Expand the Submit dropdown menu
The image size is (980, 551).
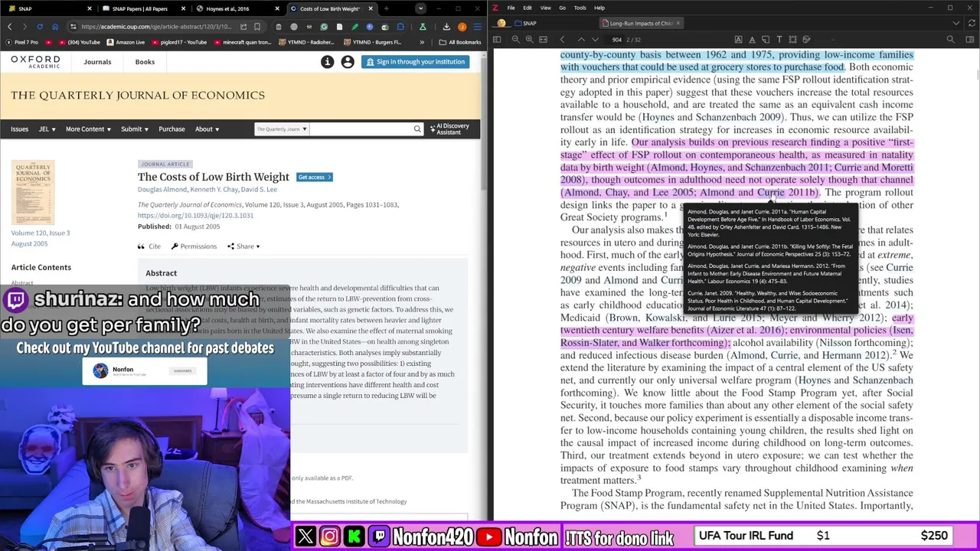pyautogui.click(x=135, y=129)
